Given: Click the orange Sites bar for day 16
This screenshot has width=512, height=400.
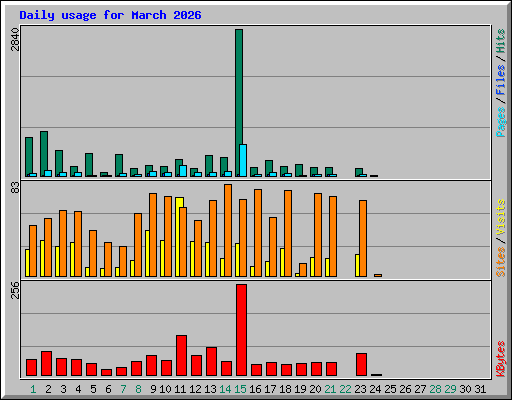Looking at the screenshot, I should click(258, 233).
